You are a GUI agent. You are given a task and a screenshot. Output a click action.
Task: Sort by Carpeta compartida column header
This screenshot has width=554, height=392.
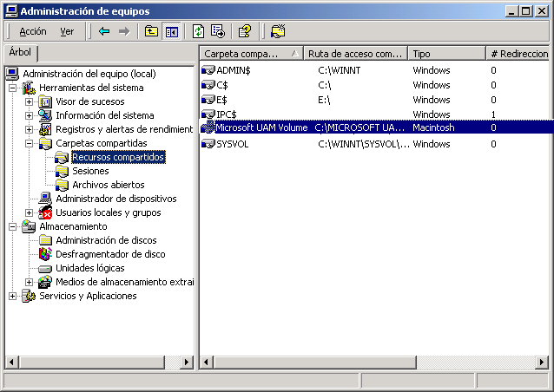pyautogui.click(x=252, y=54)
